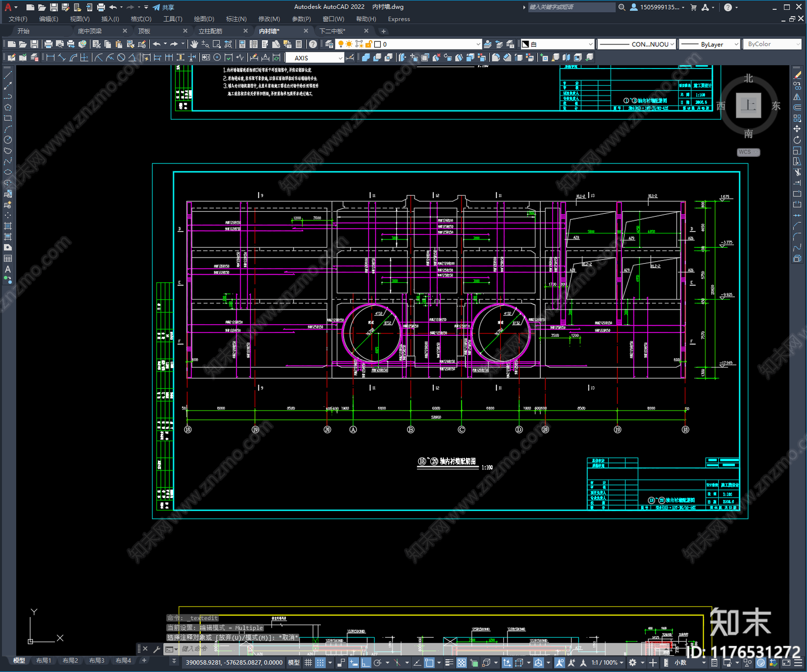Toggle polar tracking in the status bar
The image size is (807, 672).
pos(377,662)
